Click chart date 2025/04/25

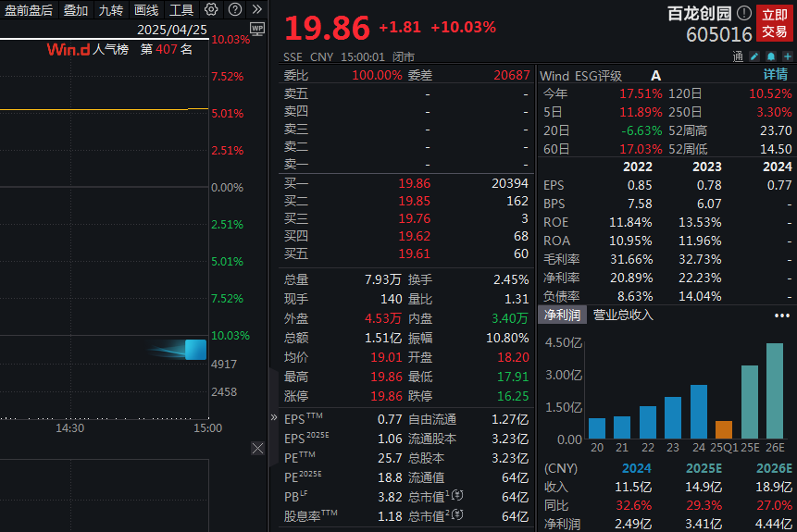click(172, 30)
